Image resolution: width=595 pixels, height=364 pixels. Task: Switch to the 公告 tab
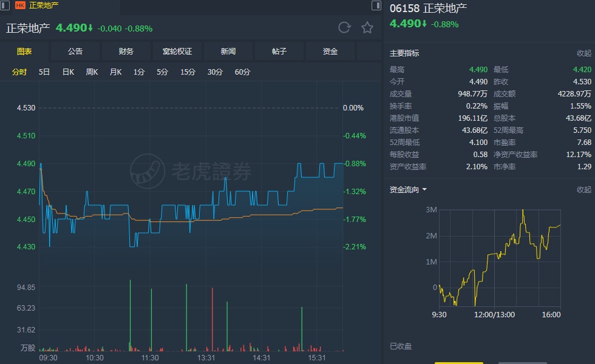point(75,51)
